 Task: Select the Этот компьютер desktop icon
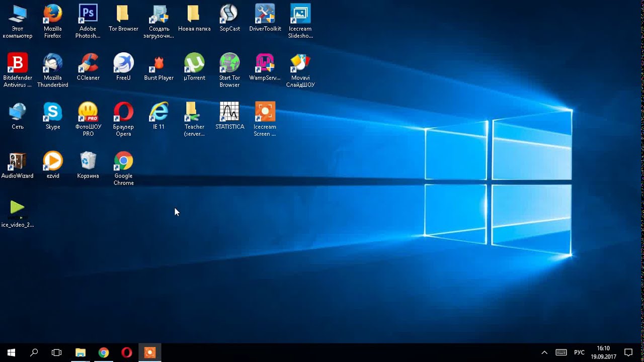pyautogui.click(x=18, y=22)
